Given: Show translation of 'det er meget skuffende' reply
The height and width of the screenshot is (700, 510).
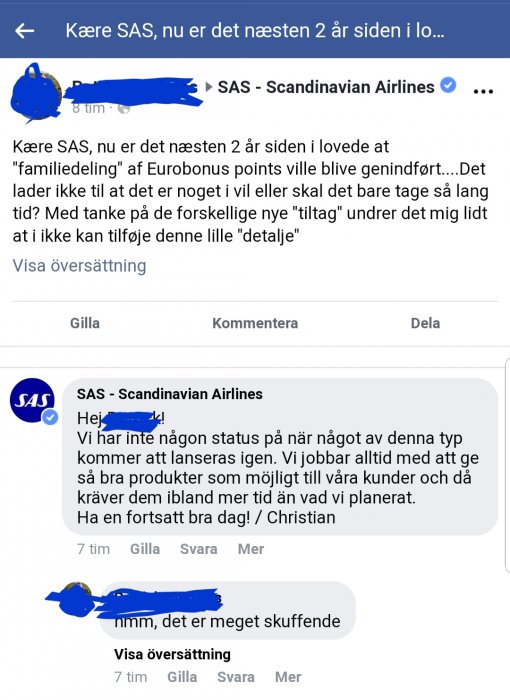Looking at the screenshot, I should [172, 654].
